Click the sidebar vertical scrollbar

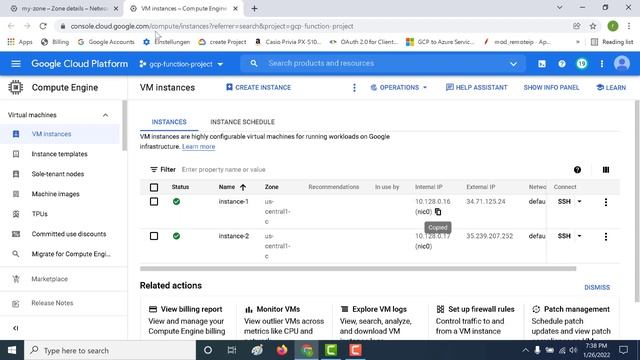[x=124, y=125]
